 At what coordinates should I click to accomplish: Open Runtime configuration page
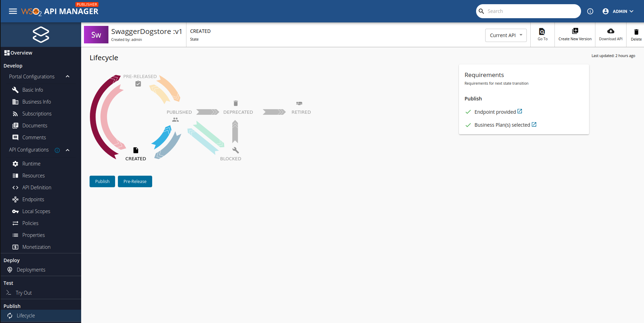(x=31, y=164)
